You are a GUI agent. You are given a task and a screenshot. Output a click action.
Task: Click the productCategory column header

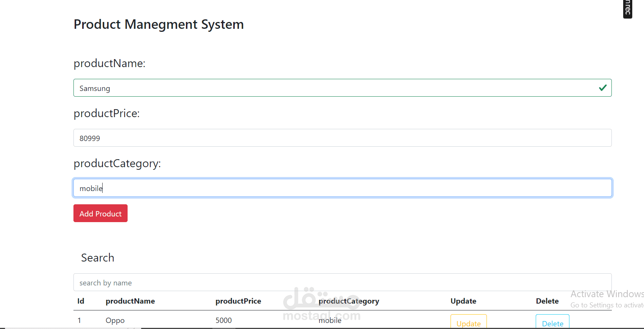tap(349, 301)
